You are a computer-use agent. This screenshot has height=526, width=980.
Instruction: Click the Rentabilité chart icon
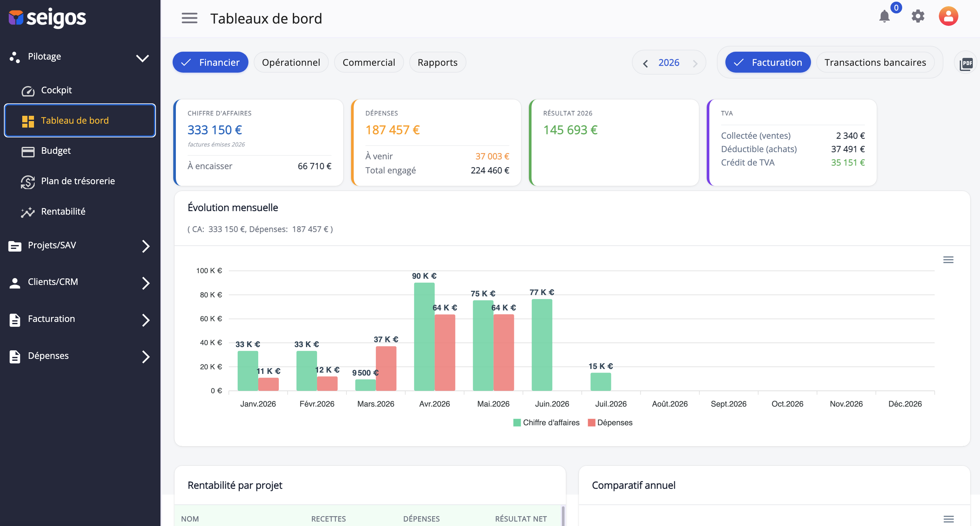click(28, 212)
